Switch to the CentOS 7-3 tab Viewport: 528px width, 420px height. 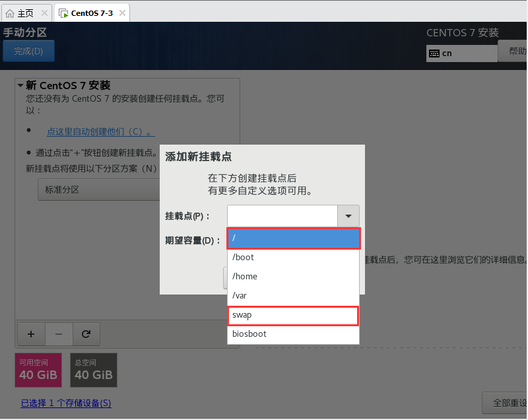click(x=92, y=13)
